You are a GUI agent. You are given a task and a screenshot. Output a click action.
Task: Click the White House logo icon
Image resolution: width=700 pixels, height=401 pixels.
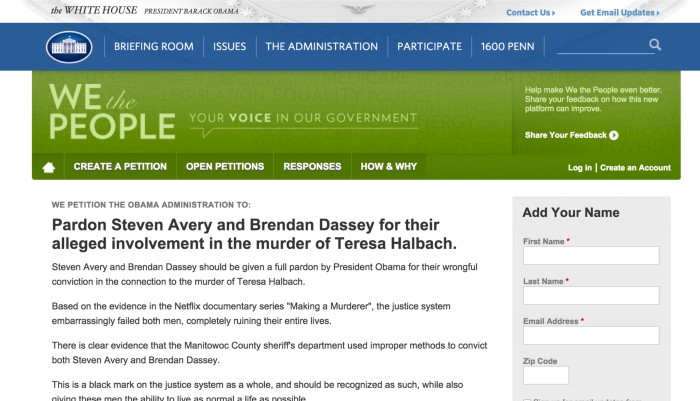(x=69, y=47)
